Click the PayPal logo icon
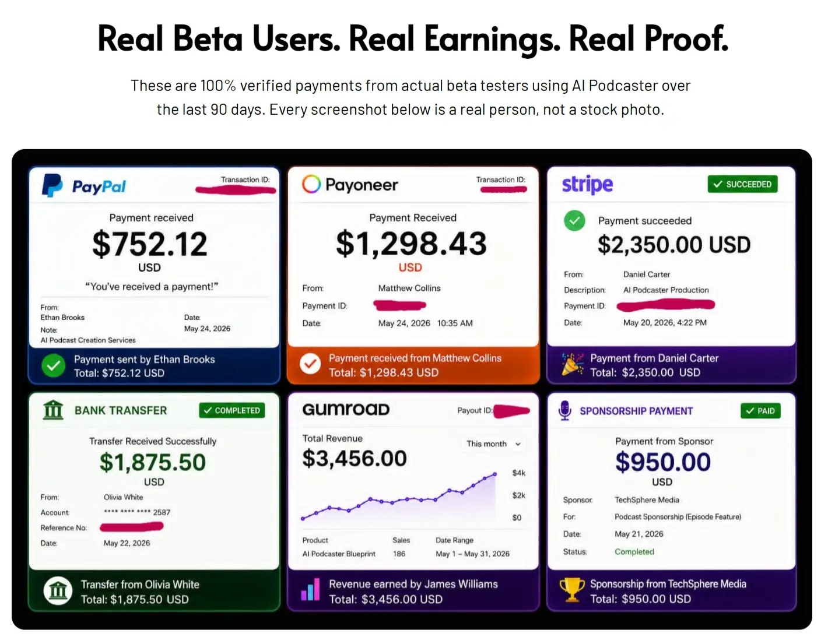 (52, 185)
